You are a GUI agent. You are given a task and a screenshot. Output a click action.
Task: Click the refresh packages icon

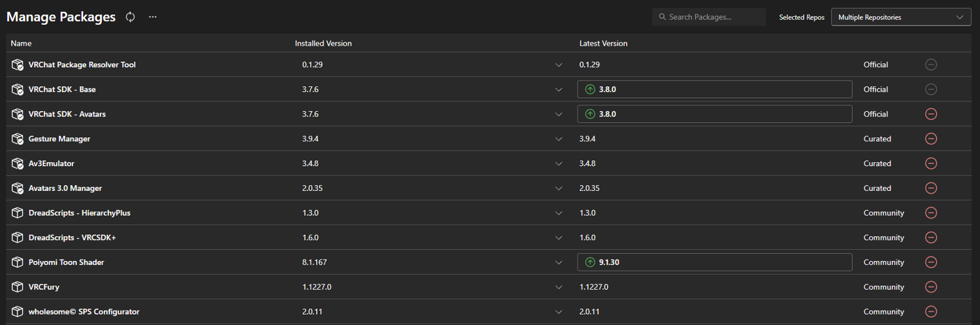coord(131,17)
